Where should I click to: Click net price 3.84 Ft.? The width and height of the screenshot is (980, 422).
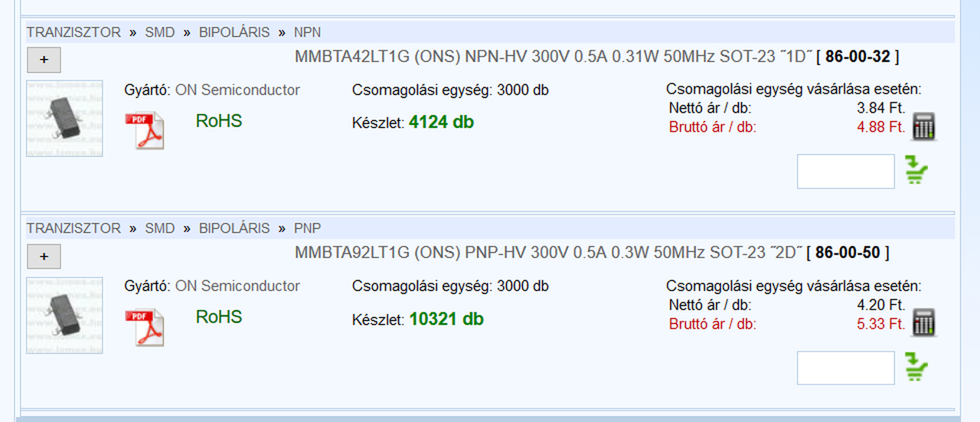(x=881, y=109)
